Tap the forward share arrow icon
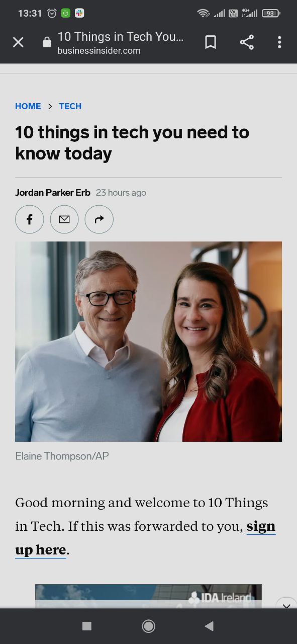The width and height of the screenshot is (297, 644). pos(99,219)
